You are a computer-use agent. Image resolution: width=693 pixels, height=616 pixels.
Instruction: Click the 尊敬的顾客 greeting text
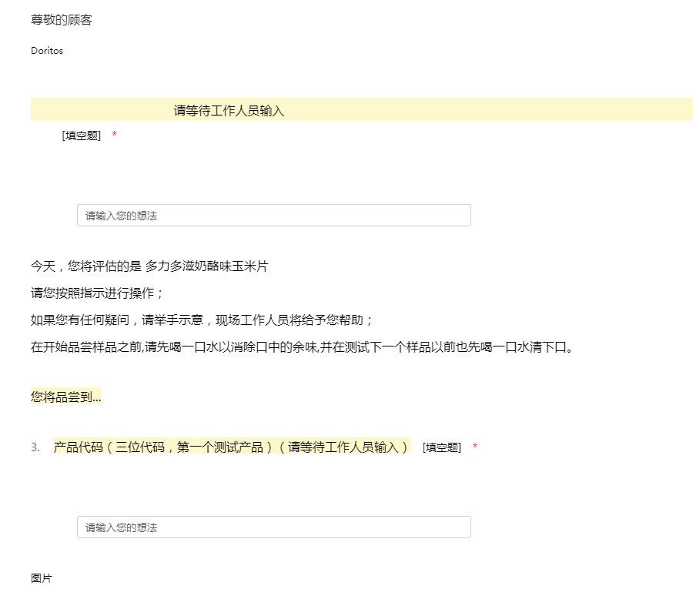coord(62,20)
